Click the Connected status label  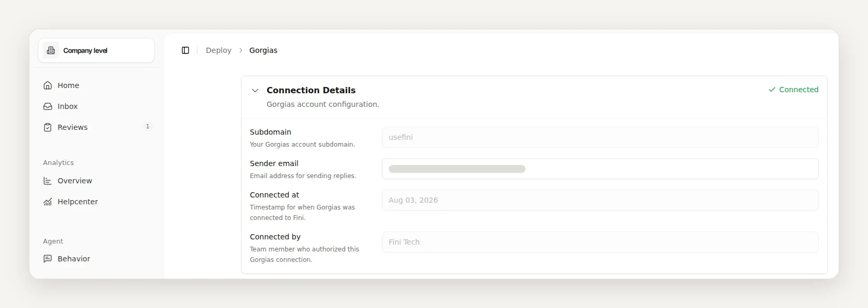(x=799, y=90)
